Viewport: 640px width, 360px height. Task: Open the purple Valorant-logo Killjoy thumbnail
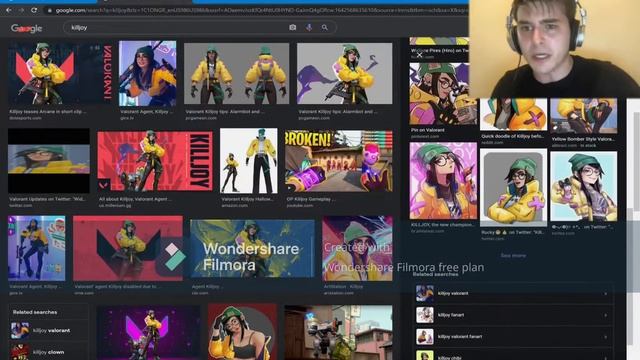coord(148,332)
